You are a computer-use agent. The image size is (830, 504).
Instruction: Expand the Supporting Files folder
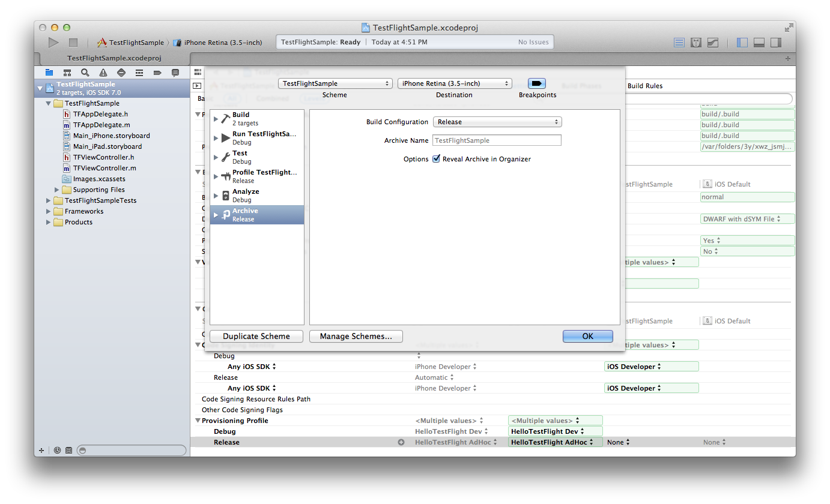click(57, 190)
